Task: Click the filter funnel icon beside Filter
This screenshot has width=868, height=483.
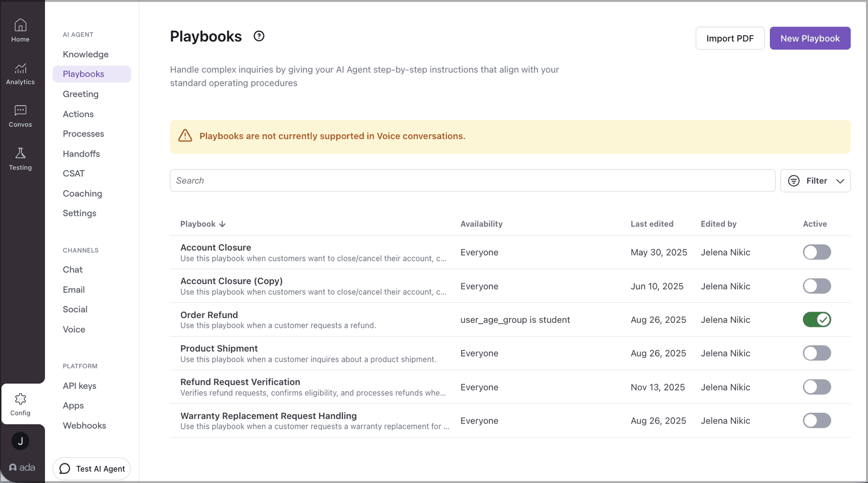Action: click(794, 180)
